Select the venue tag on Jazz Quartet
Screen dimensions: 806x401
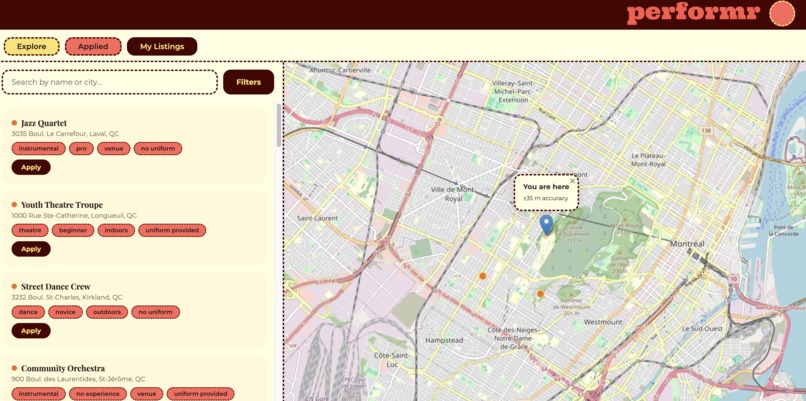click(x=114, y=149)
